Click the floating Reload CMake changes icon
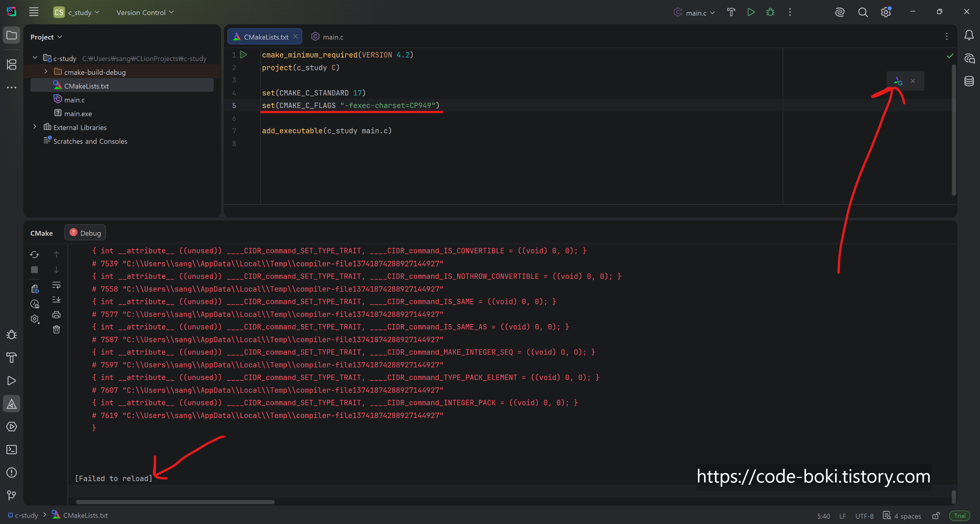 (x=898, y=81)
